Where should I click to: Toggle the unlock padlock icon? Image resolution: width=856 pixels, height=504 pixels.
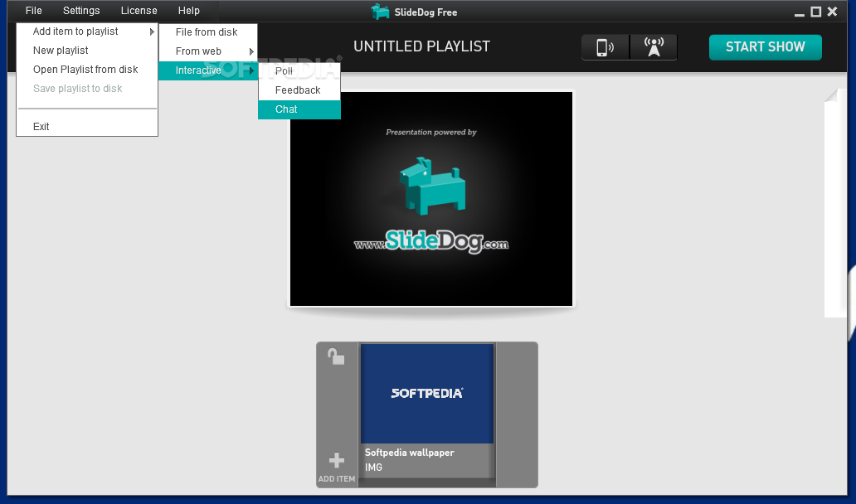click(336, 356)
